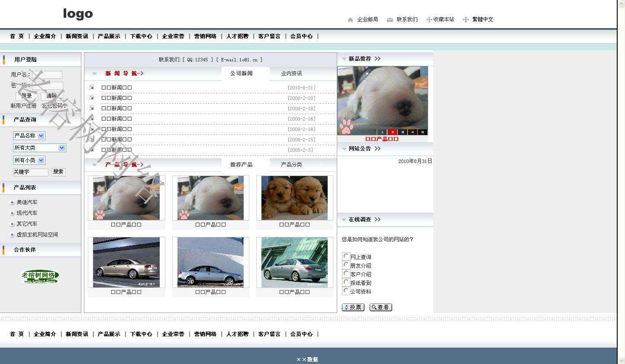Image resolution: width=625 pixels, height=364 pixels.
Task: Click the 搜索 search button
Action: point(58,172)
